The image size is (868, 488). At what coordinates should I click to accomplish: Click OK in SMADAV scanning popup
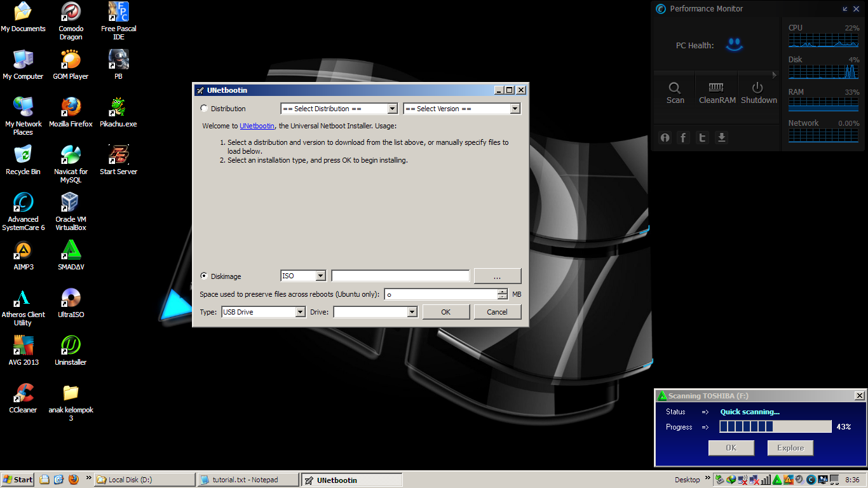point(731,448)
